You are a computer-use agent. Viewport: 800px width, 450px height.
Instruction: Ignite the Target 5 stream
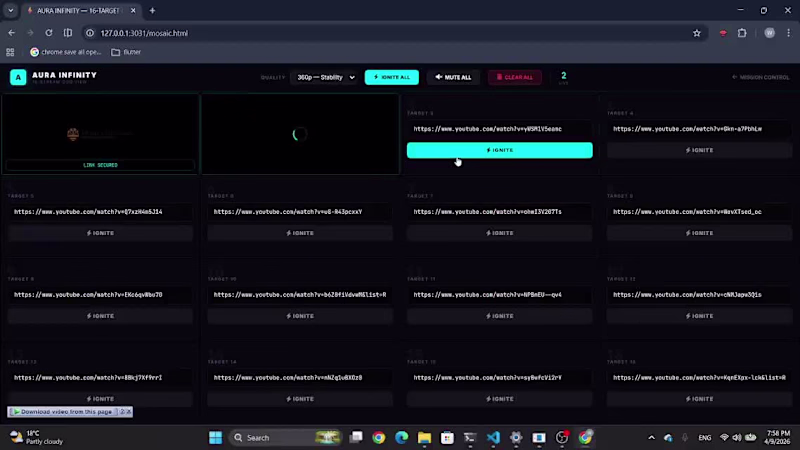(100, 233)
